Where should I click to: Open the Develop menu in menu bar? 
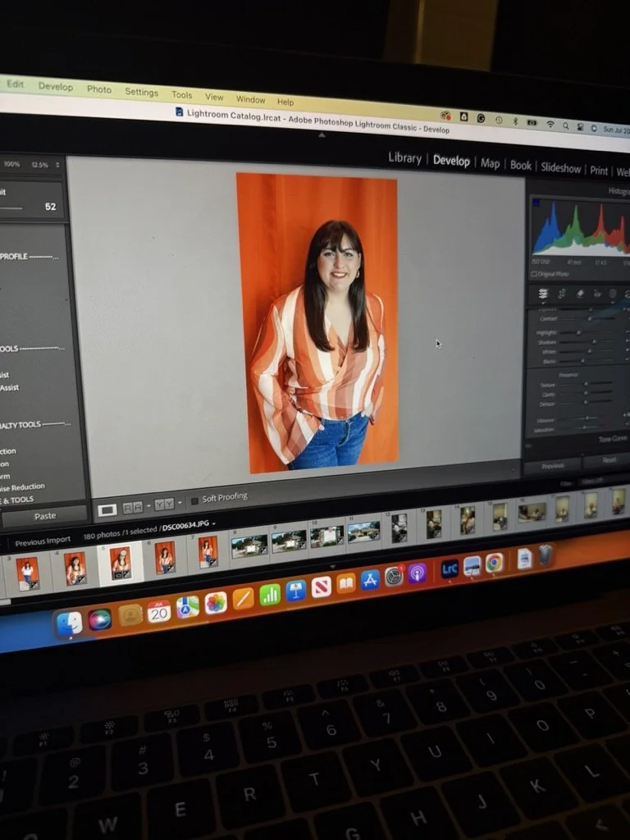(x=55, y=86)
